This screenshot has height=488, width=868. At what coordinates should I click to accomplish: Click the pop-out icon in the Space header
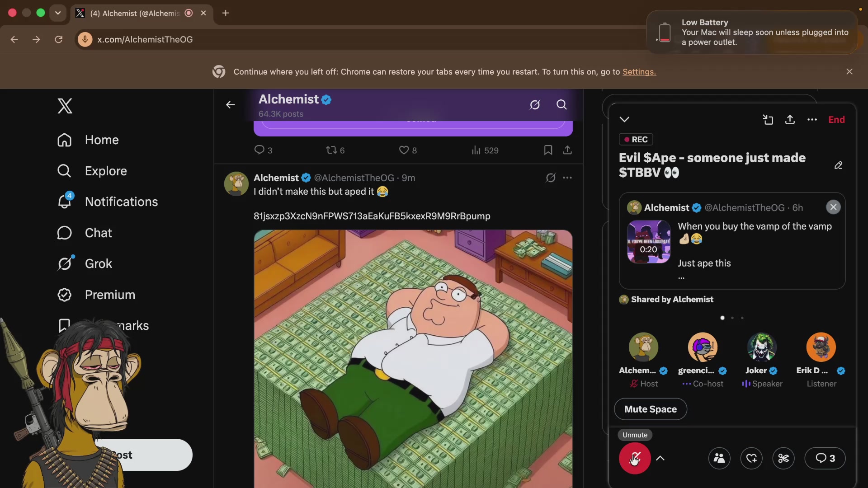[x=768, y=119]
